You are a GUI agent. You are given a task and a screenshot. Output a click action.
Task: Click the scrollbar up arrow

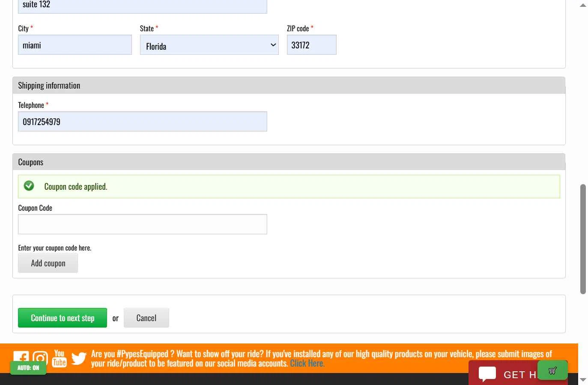[x=583, y=5]
